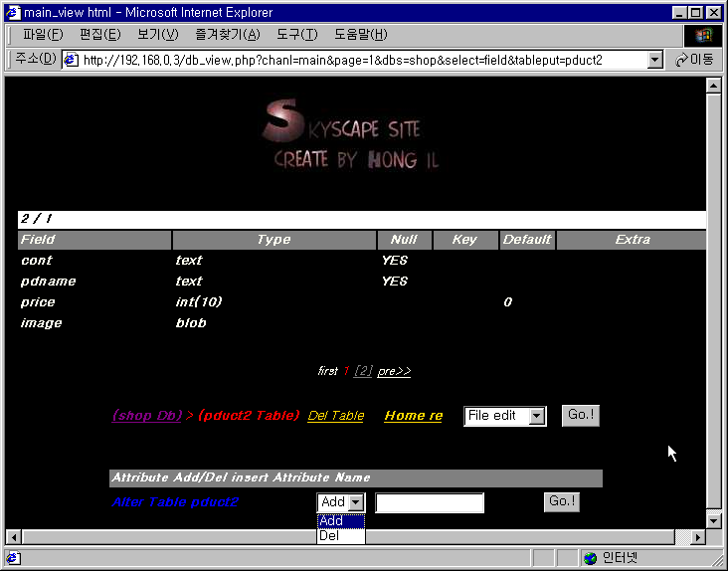
Task: Open the 보기(V) menu
Action: 158,35
